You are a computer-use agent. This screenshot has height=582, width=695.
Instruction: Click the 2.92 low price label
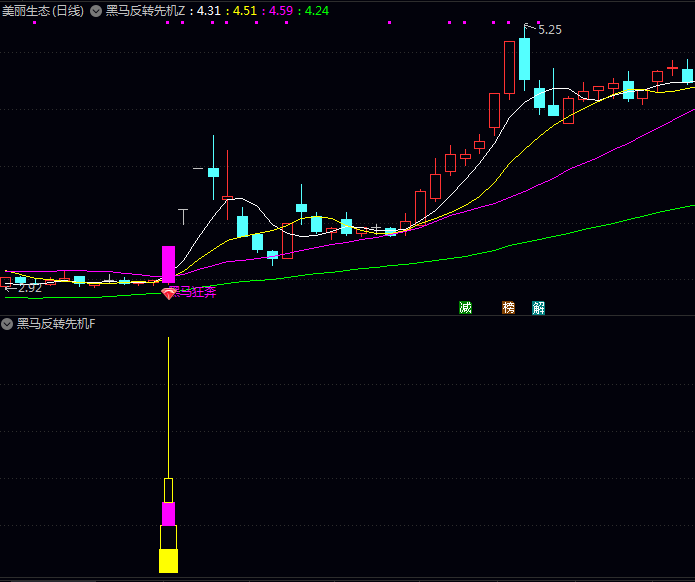(x=29, y=288)
